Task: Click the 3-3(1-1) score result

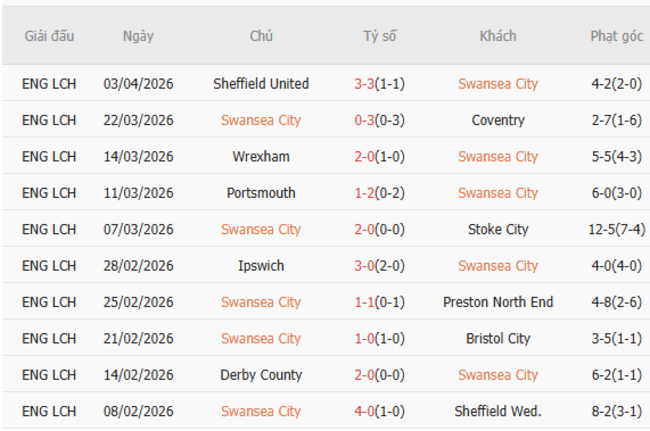Action: click(x=380, y=84)
